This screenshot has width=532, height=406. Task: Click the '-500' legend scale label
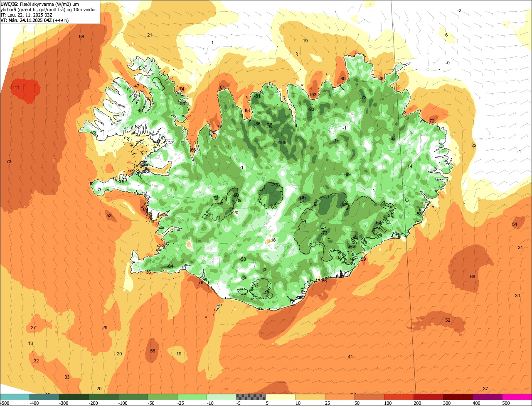(5, 403)
